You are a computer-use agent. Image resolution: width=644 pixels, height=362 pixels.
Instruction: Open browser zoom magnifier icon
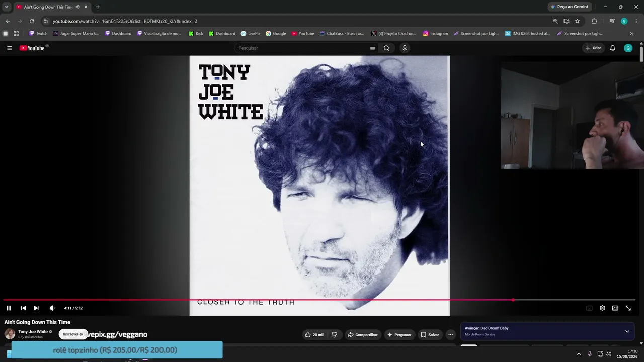[555, 21]
